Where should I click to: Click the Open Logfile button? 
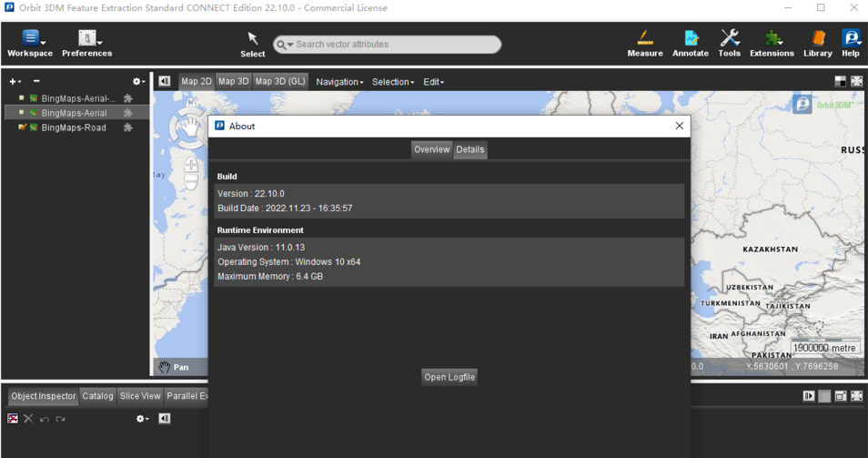click(449, 377)
